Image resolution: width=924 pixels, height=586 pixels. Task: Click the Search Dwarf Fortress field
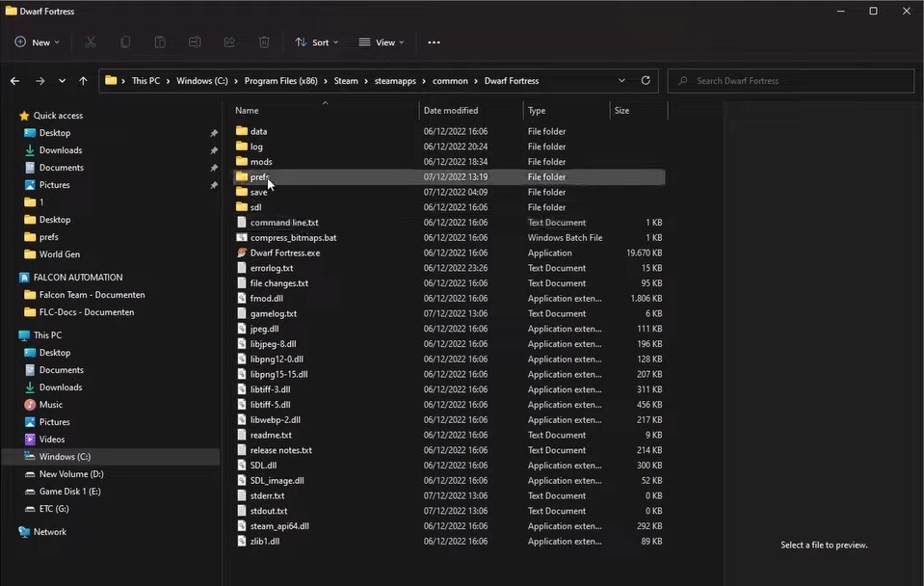pyautogui.click(x=791, y=81)
